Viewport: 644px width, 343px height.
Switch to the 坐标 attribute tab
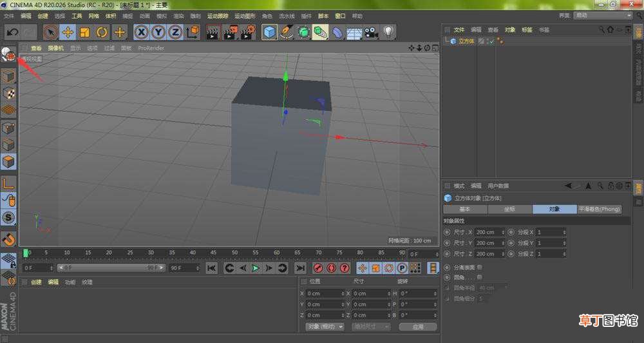[509, 209]
